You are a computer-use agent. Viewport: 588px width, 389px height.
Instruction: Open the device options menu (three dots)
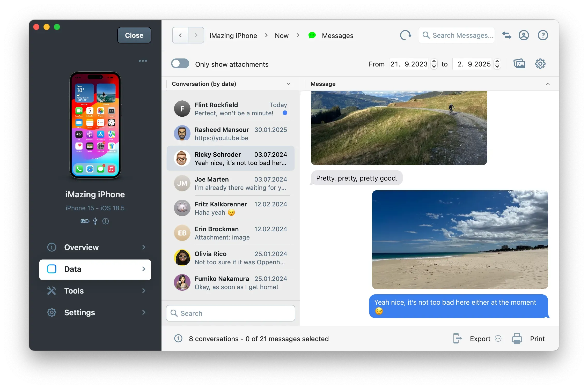[143, 61]
